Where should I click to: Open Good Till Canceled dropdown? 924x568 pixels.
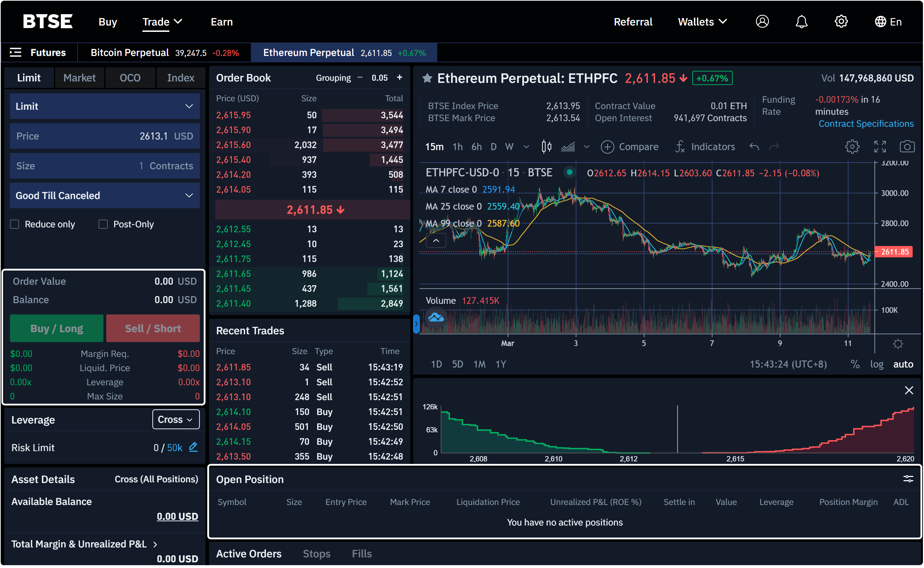coord(105,196)
